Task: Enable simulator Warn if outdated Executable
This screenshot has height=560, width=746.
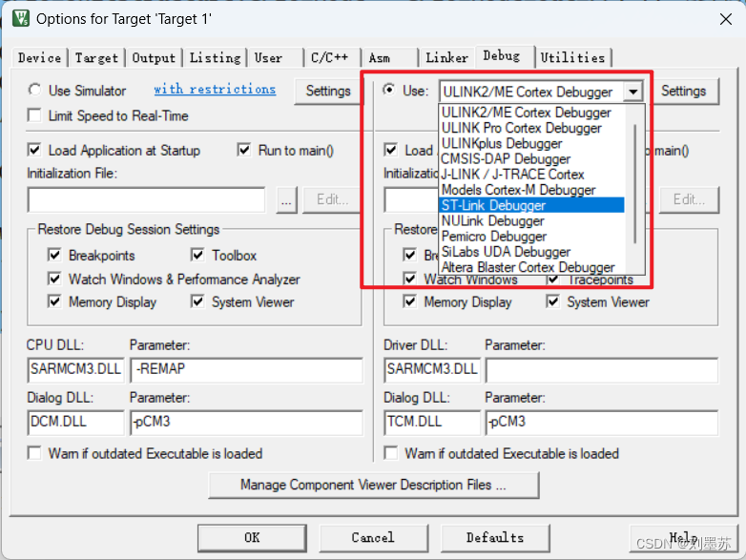Action: (34, 453)
